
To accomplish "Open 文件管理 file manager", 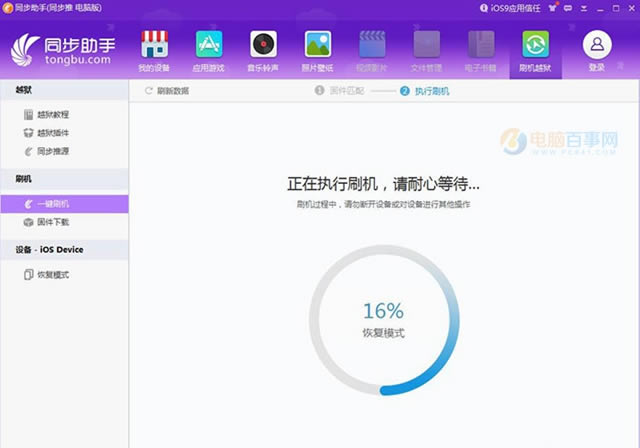I will tap(427, 50).
